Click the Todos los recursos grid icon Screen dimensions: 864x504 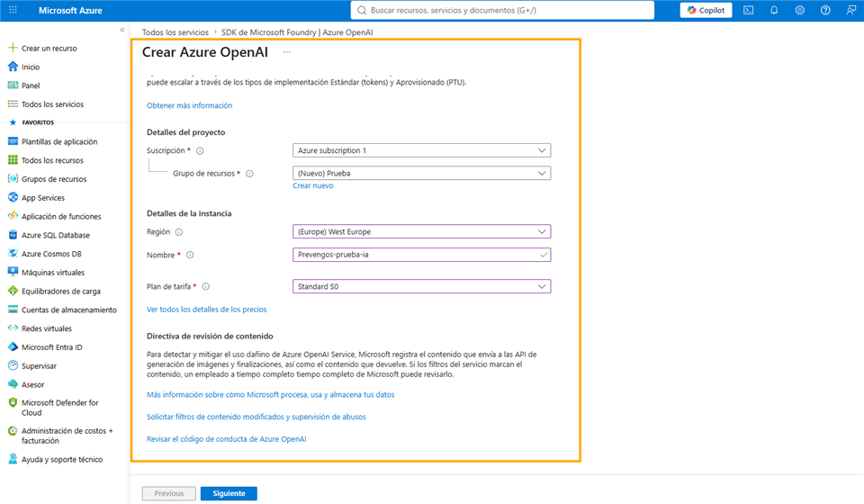(13, 160)
